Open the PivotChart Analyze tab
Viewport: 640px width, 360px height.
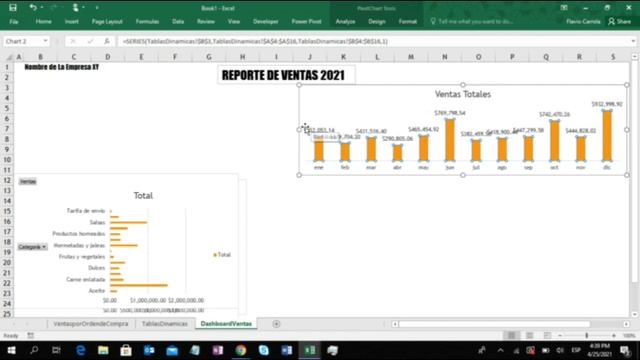[x=345, y=21]
